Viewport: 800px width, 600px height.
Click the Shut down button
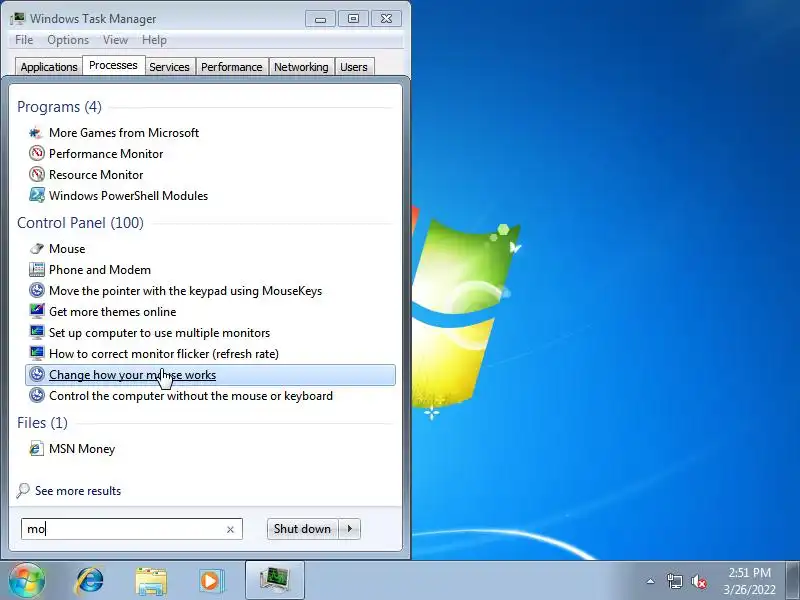pyautogui.click(x=302, y=529)
